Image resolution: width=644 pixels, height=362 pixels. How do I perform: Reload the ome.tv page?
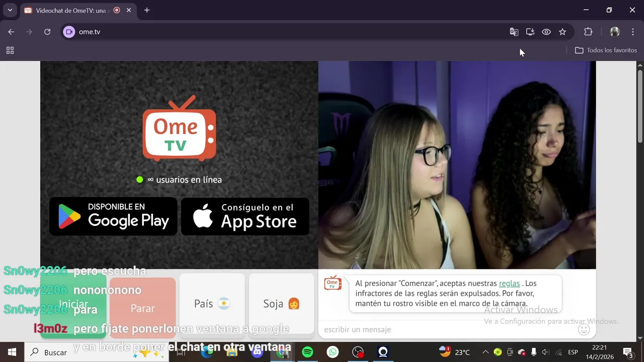click(x=47, y=32)
